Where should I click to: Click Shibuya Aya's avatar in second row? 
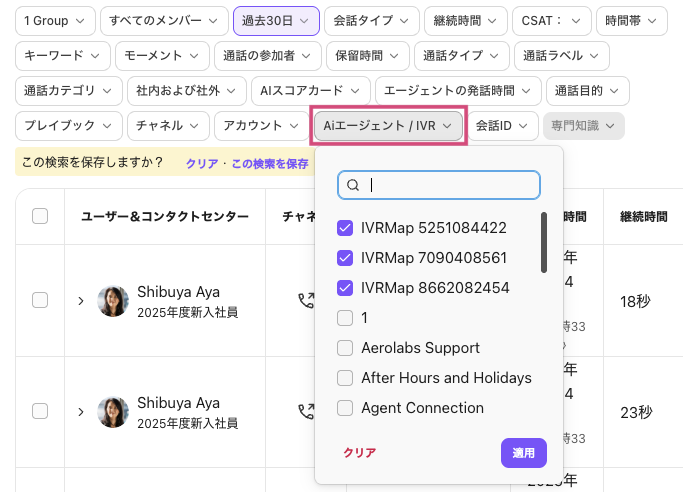[113, 412]
